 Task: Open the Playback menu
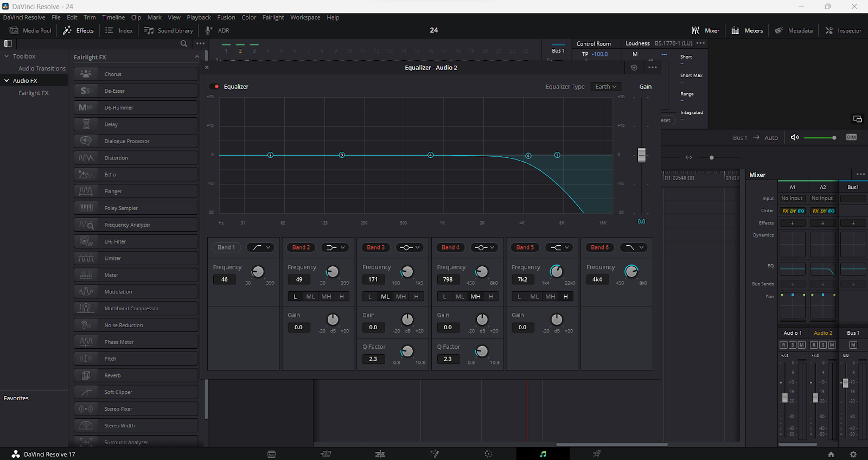[199, 17]
